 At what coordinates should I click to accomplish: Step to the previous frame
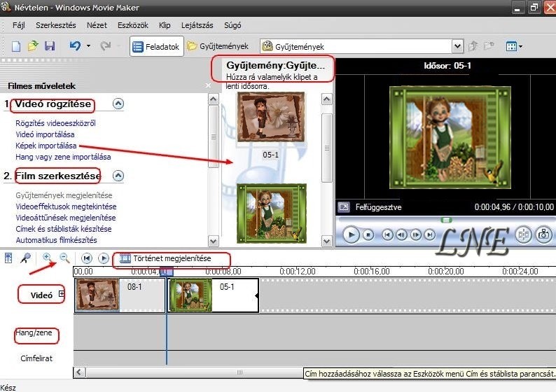[401, 234]
